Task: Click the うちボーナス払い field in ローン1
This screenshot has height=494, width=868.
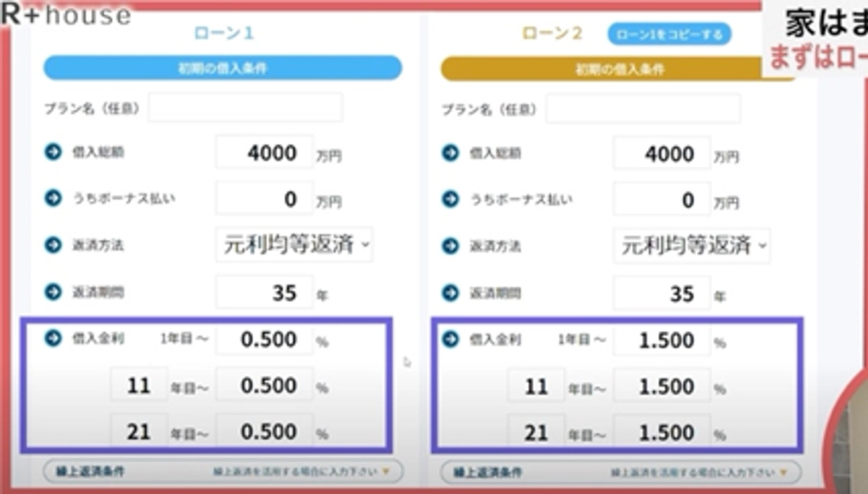Action: pyautogui.click(x=265, y=199)
